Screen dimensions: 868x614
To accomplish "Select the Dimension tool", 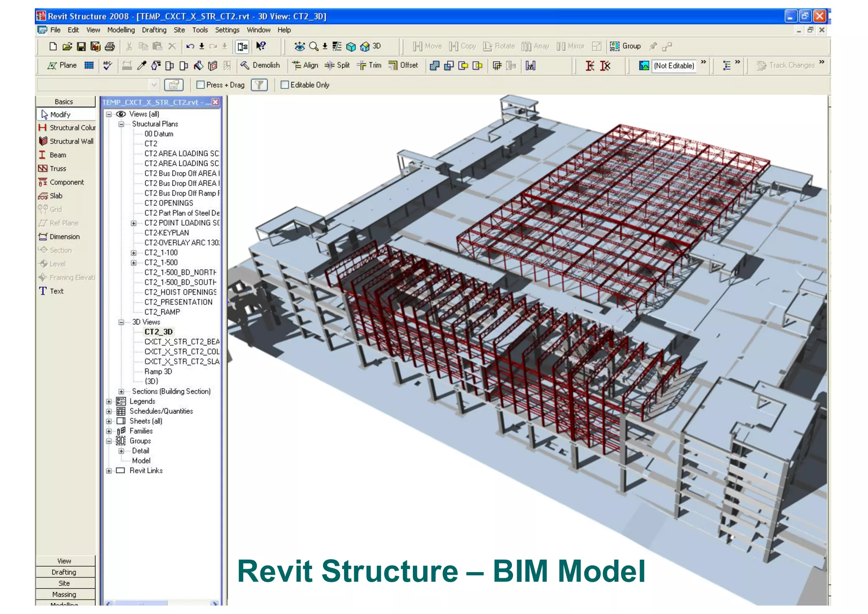I will 59,237.
